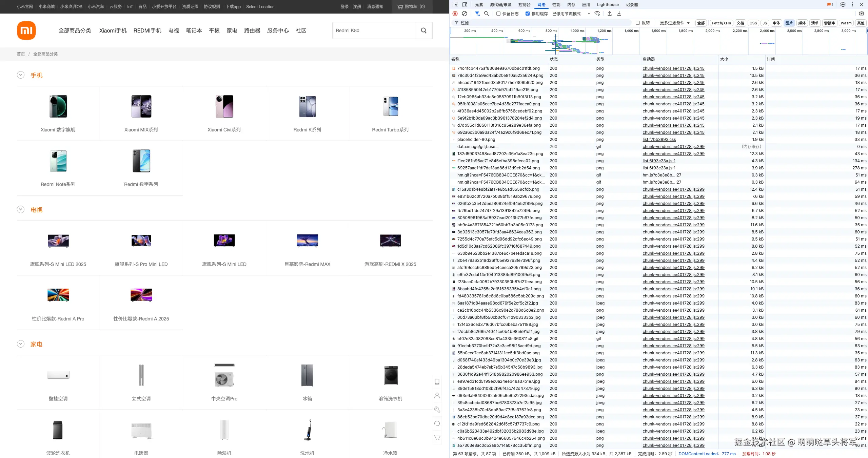
Task: Open network search magnifier in DevTools
Action: click(x=487, y=14)
